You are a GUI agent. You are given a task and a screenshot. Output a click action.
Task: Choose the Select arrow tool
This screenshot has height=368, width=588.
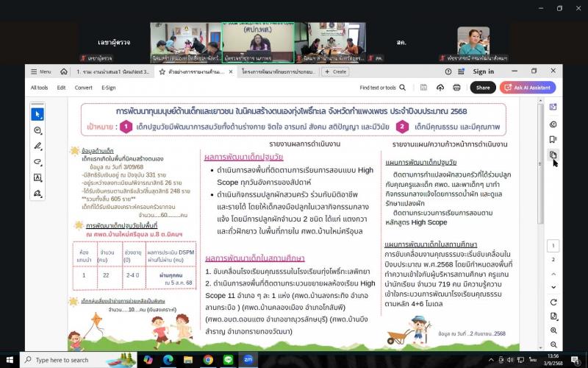pos(37,115)
